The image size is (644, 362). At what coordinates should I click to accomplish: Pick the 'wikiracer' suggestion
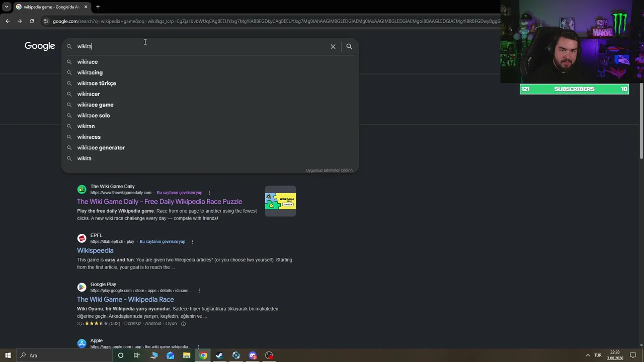210,94
